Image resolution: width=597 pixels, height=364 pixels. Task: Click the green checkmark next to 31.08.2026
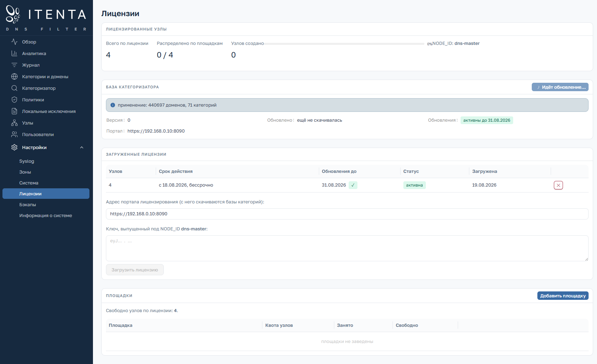point(353,185)
